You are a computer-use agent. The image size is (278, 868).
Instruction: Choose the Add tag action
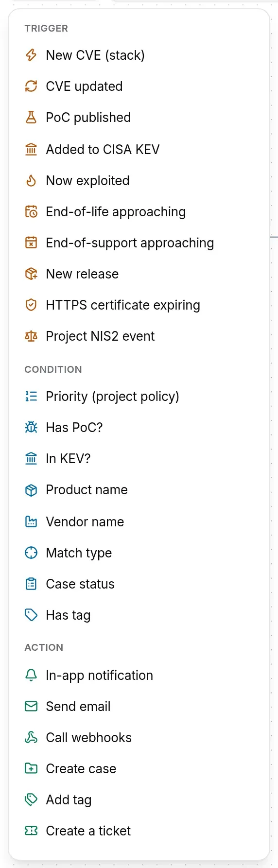(139, 800)
